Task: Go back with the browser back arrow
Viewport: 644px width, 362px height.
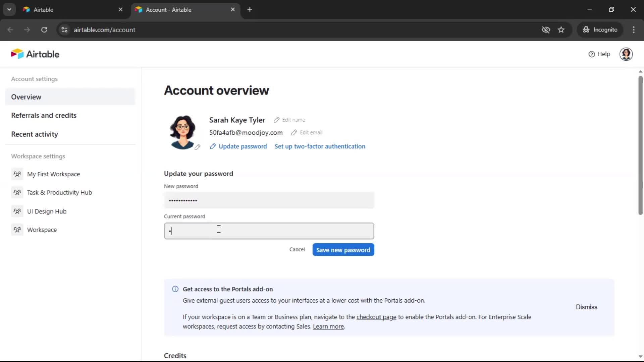Action: pos(10,29)
